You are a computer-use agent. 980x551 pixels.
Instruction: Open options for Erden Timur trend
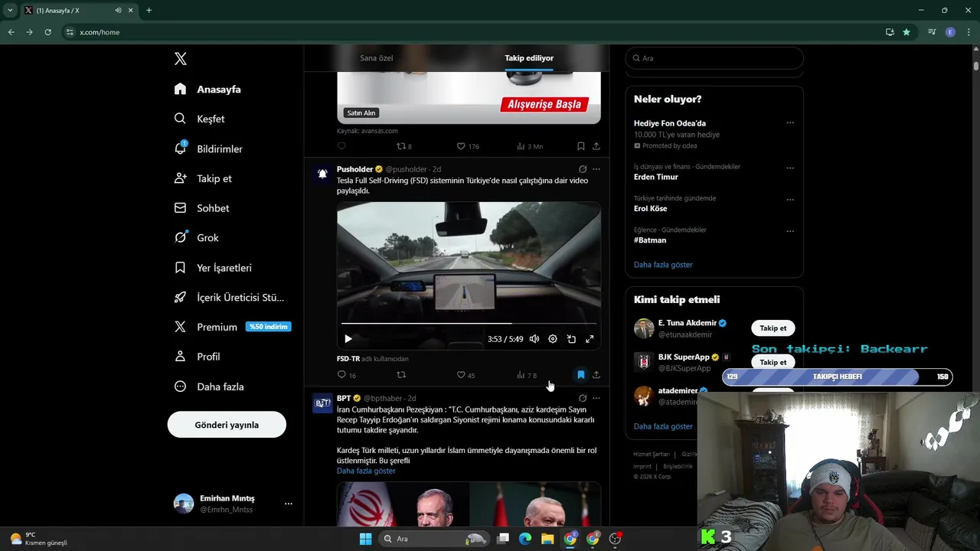pyautogui.click(x=790, y=168)
